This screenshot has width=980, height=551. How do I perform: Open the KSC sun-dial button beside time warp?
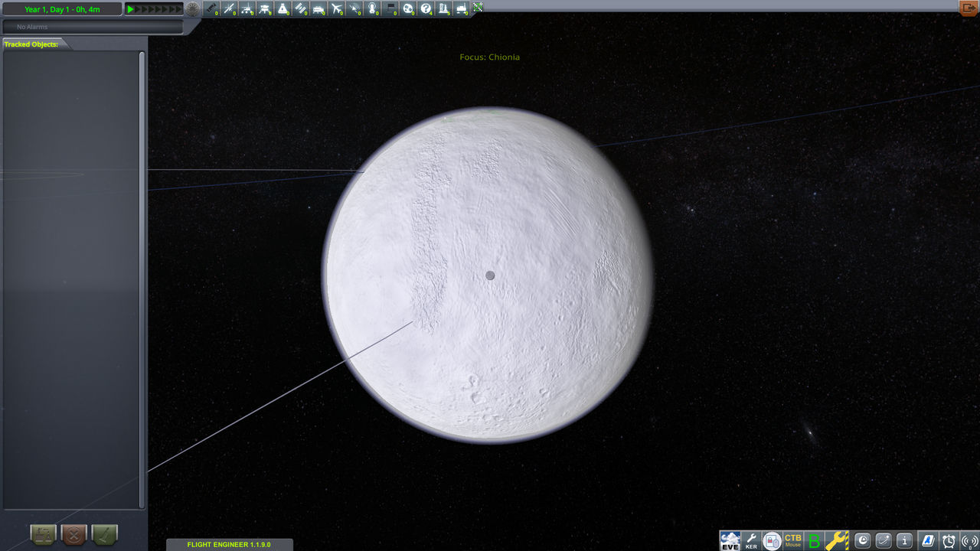(x=193, y=9)
